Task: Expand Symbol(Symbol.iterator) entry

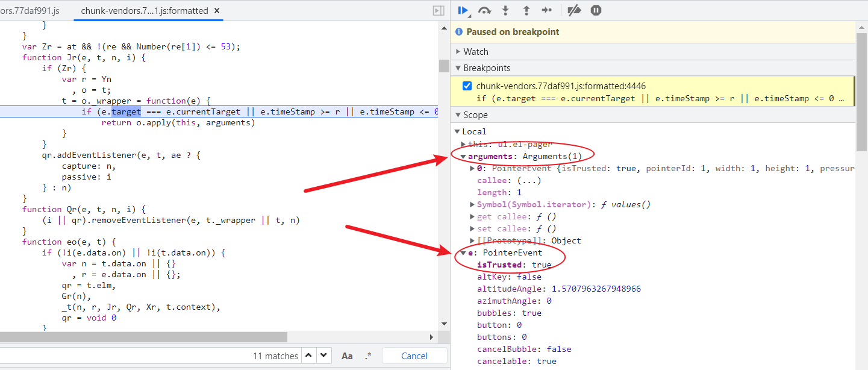Action: click(x=472, y=204)
